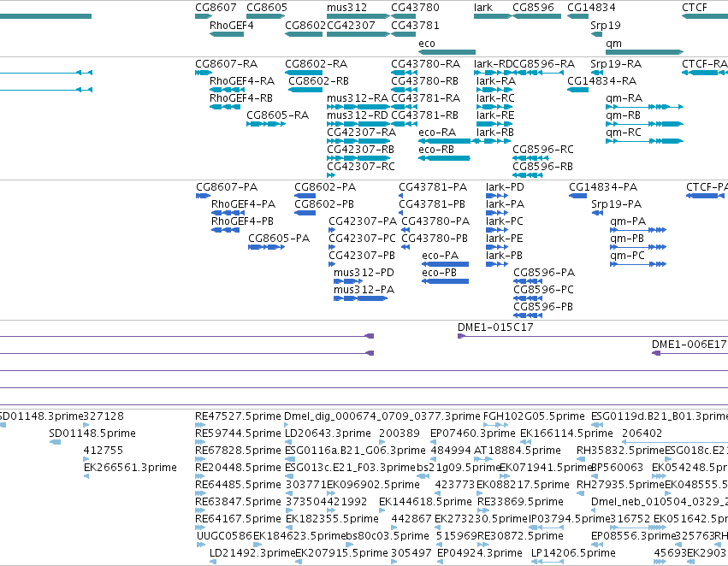Select the mus312-PA protein bar glyph

(x=360, y=298)
